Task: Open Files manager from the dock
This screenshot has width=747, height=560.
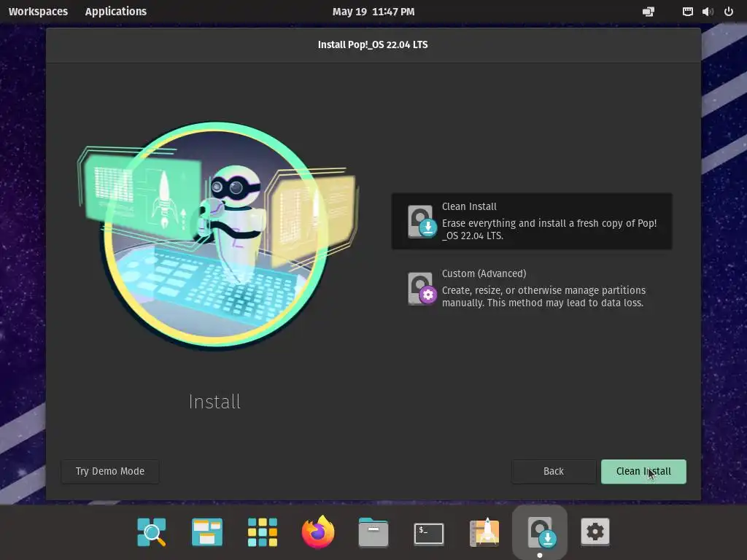Action: [373, 532]
